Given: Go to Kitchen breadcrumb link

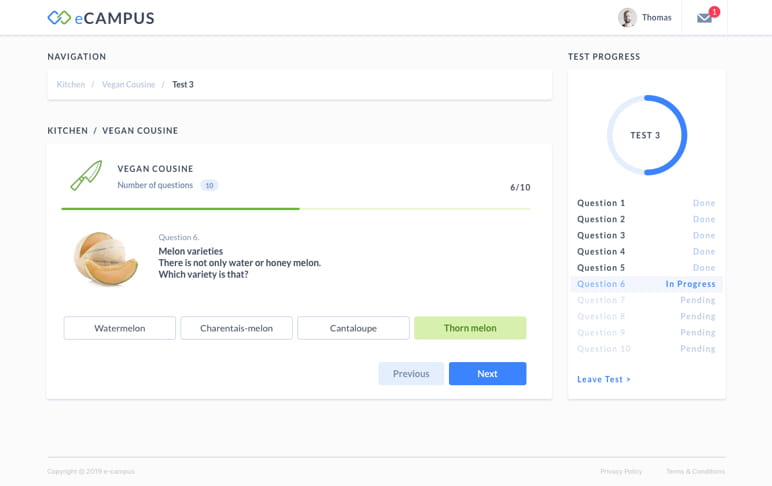Looking at the screenshot, I should tap(70, 85).
